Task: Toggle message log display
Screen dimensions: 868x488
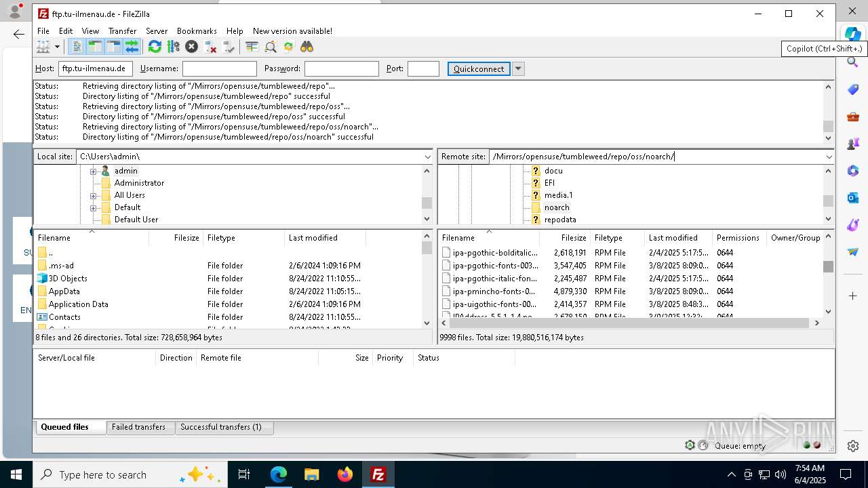Action: pos(77,47)
